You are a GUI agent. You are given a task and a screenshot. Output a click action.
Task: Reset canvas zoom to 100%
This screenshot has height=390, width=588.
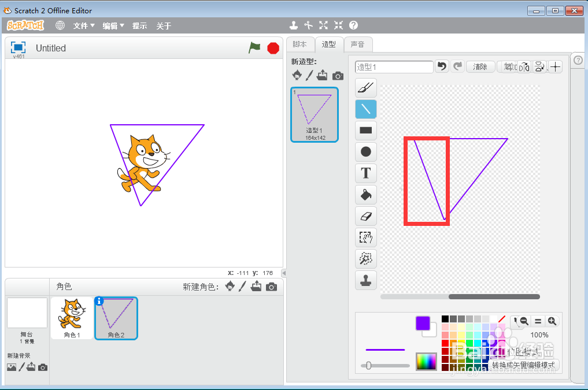coord(538,321)
